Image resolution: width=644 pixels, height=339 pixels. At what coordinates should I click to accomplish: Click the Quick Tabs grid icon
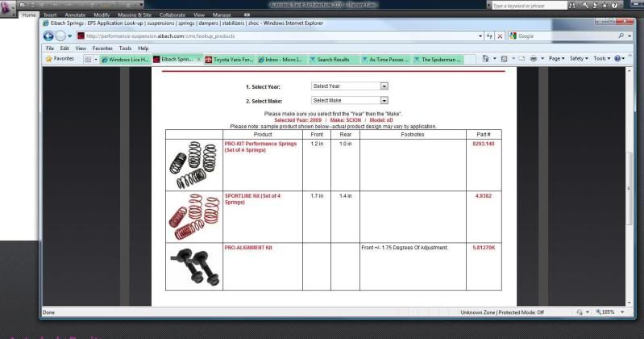[87, 59]
